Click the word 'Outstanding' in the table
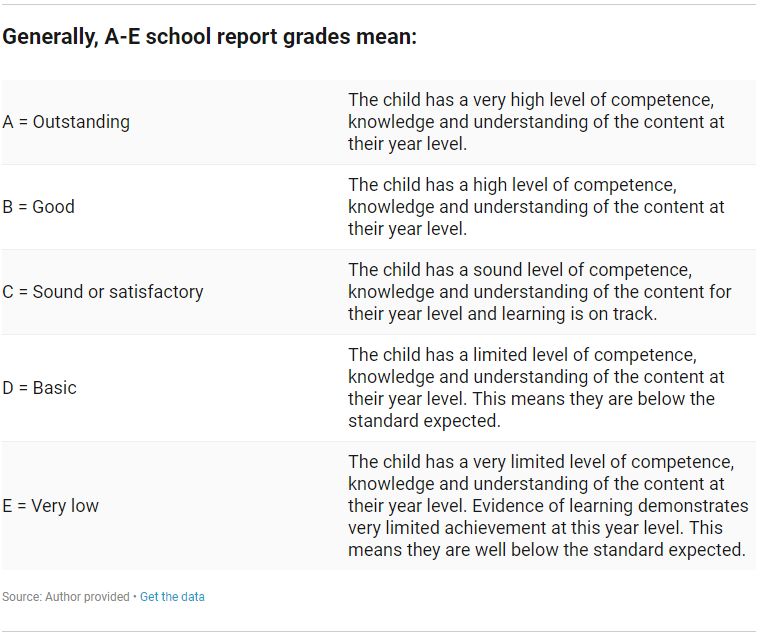 [x=81, y=122]
